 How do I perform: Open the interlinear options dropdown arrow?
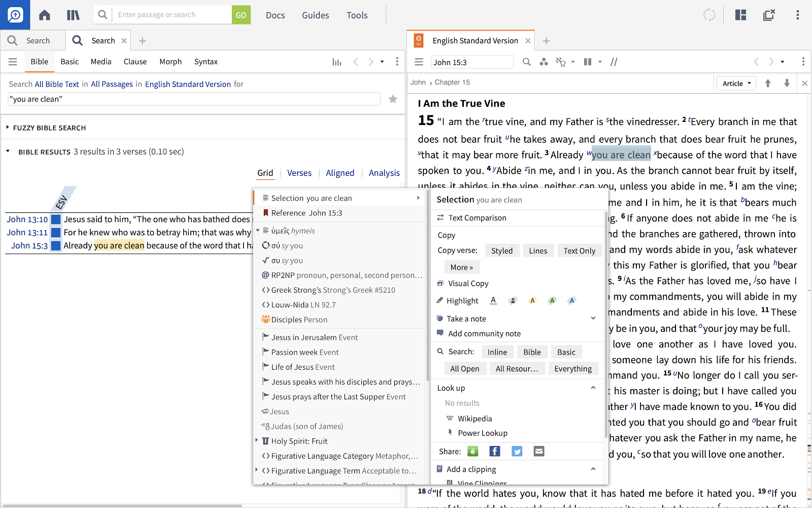[x=573, y=62]
